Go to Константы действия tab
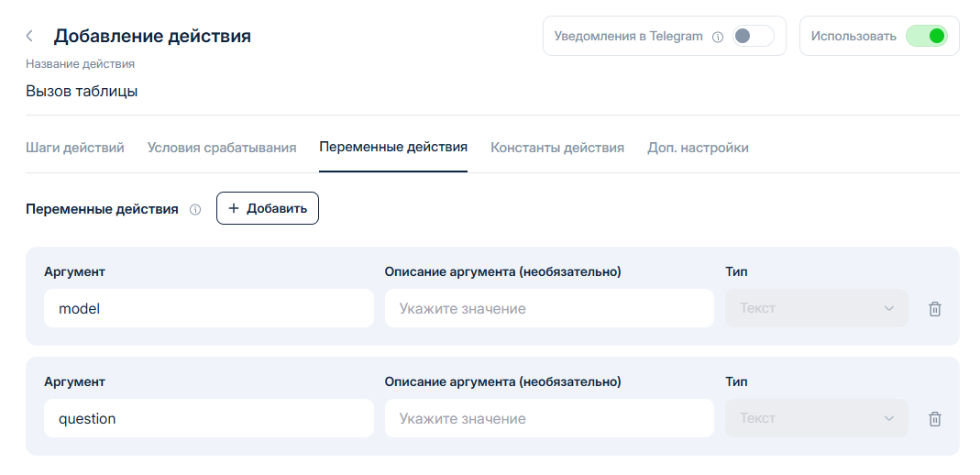Image resolution: width=980 pixels, height=475 pixels. coord(557,148)
